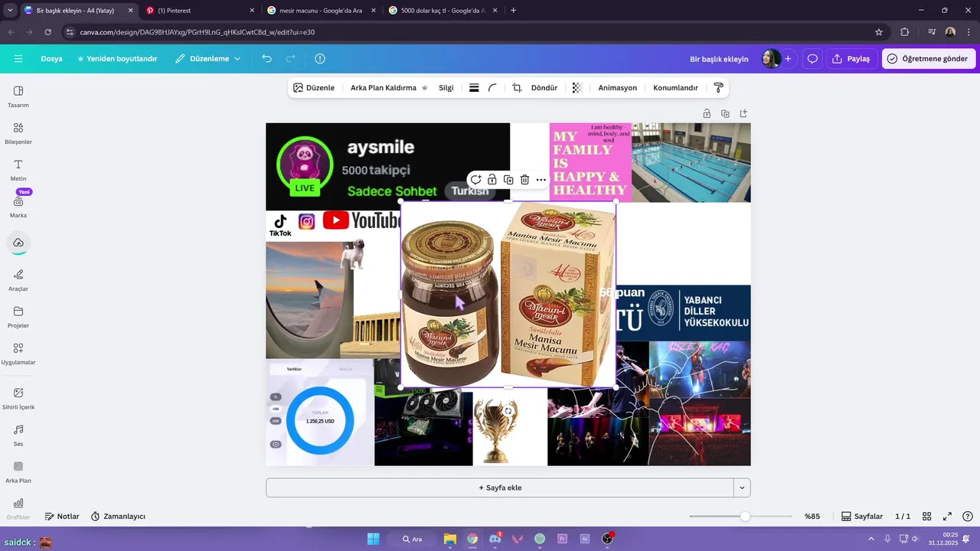Open the Grafikler charts panel

pyautogui.click(x=18, y=509)
